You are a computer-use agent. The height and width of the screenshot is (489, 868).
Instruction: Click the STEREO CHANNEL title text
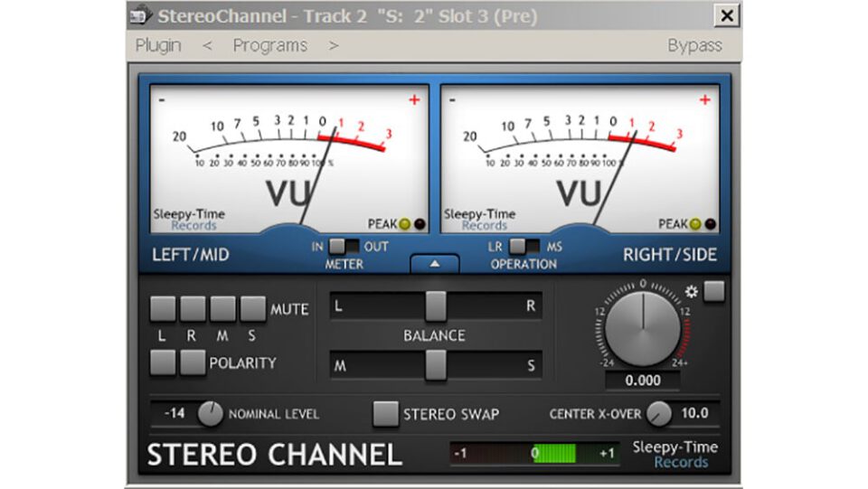tap(275, 455)
